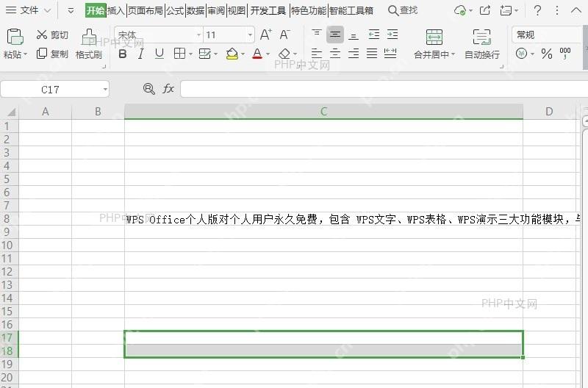The width and height of the screenshot is (588, 388).
Task: Click the select-all corner triangle
Action: 10,112
